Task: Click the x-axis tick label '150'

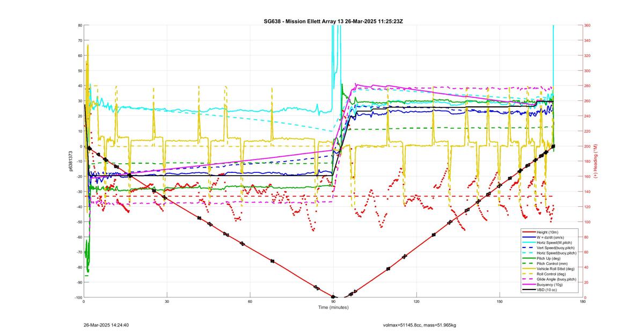Action: point(500,302)
